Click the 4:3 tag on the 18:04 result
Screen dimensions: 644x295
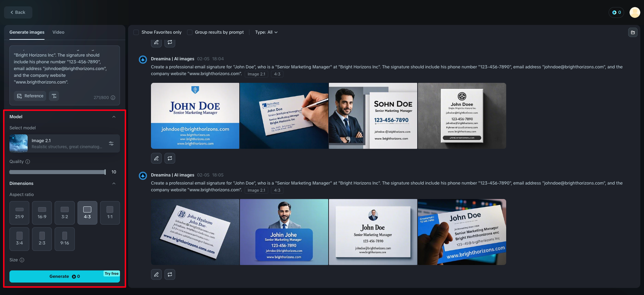click(x=277, y=74)
